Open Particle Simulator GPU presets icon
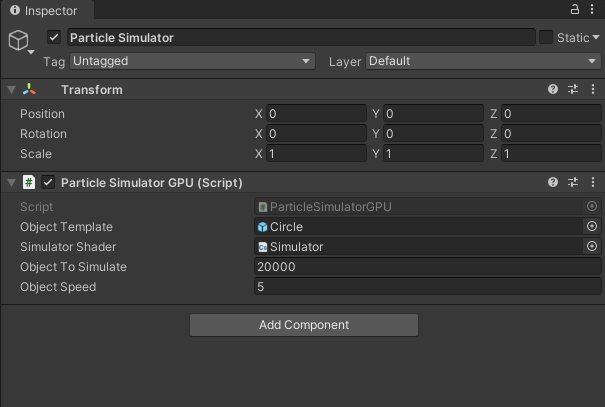Viewport: 605px width, 407px height. [573, 183]
